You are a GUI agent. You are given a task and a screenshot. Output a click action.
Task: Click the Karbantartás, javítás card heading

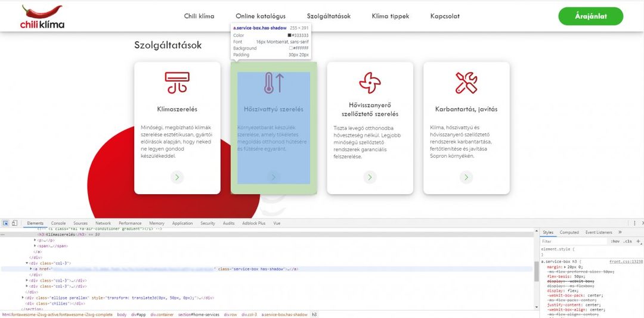pos(466,109)
